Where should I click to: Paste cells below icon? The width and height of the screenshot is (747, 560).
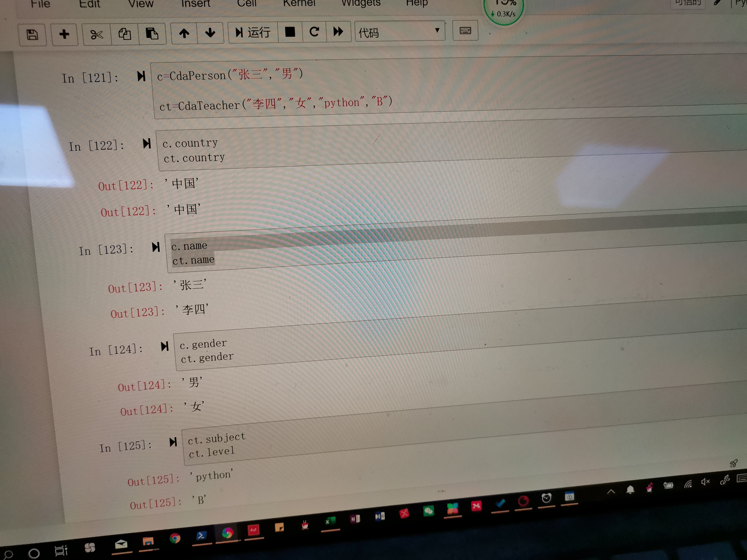click(x=152, y=33)
